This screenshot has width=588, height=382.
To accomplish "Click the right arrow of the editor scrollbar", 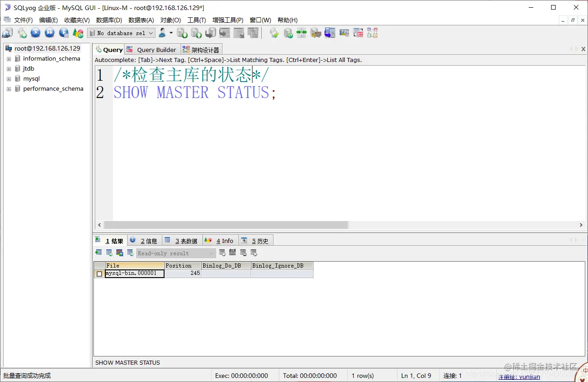I will pos(581,225).
